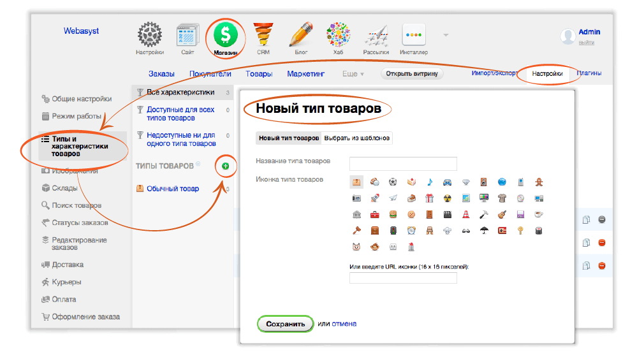Select the t-shirt product icon
Screen dimensions: 644x357
502,198
